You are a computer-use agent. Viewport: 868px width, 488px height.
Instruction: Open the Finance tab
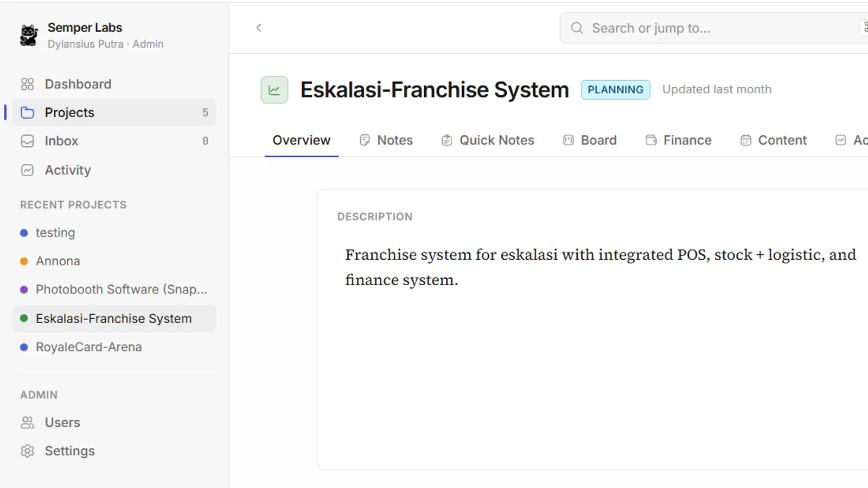679,140
